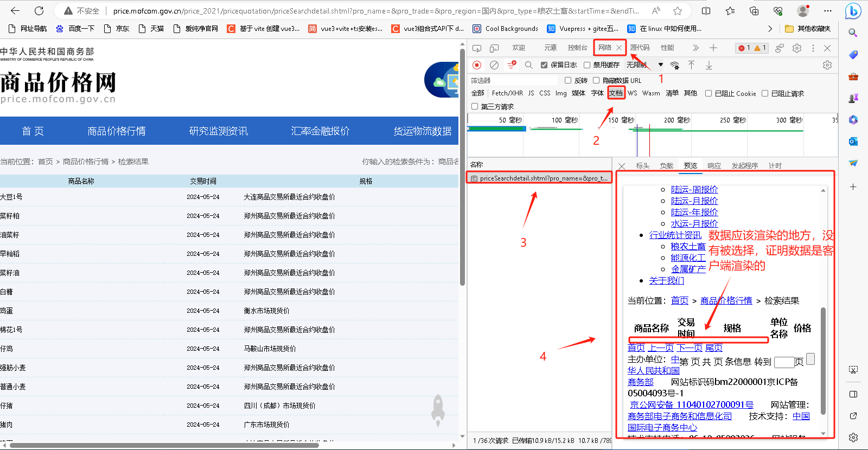
Task: Switch to the 控制台 DevTools tab
Action: tap(578, 48)
